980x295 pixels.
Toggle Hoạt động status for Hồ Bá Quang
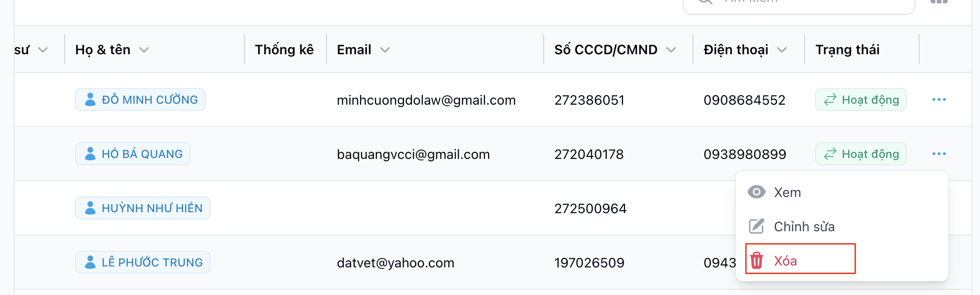point(860,154)
